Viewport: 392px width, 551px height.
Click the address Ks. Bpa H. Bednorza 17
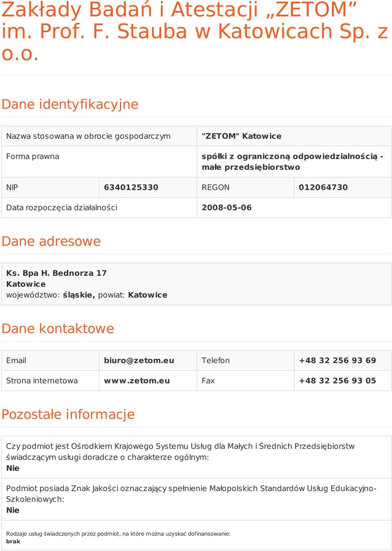point(56,273)
